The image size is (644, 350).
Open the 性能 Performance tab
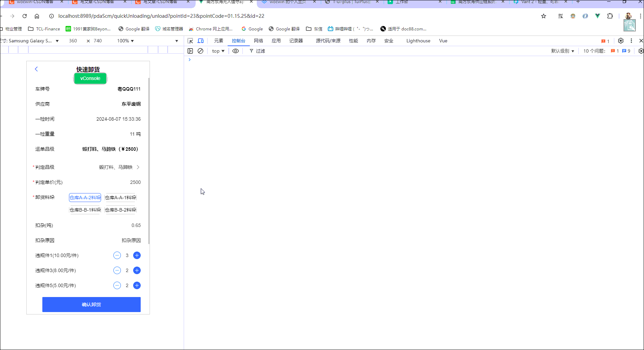(x=353, y=41)
